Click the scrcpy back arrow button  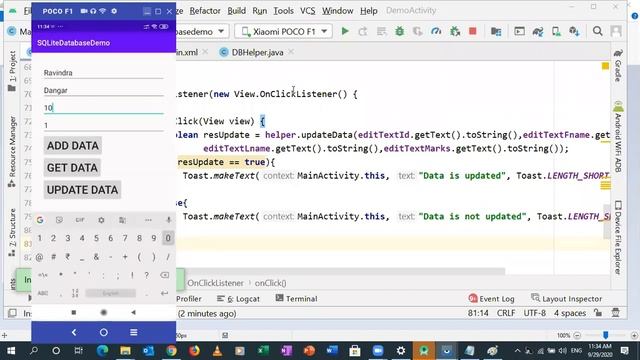74,332
